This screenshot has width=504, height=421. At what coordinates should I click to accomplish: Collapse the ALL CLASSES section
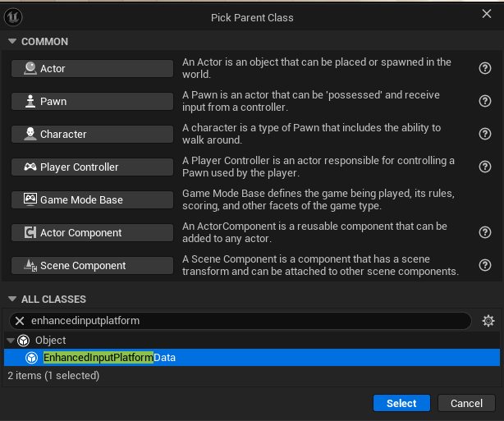[x=12, y=299]
